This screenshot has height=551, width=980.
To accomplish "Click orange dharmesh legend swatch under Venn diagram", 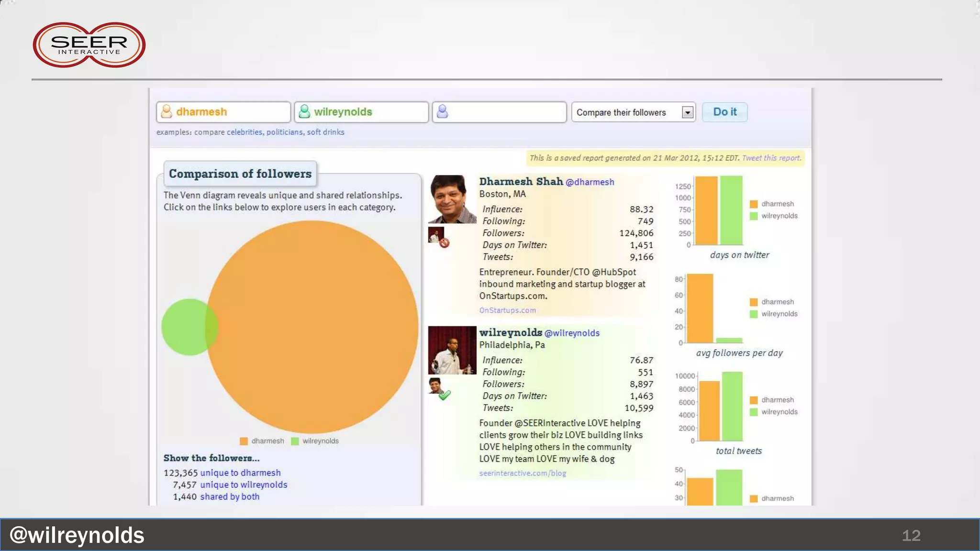I will (x=244, y=441).
